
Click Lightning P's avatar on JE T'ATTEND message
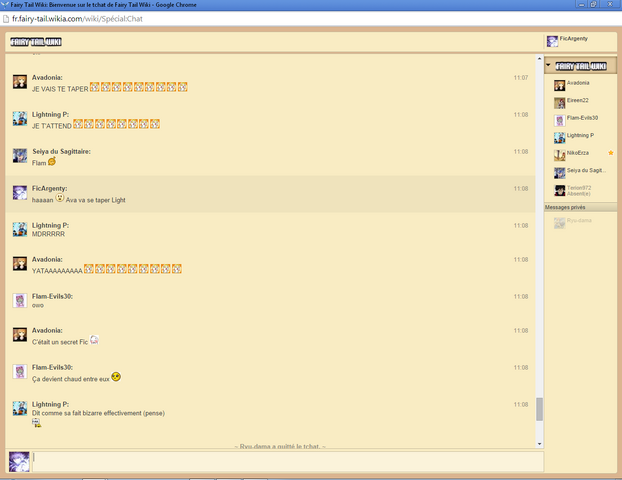20,118
